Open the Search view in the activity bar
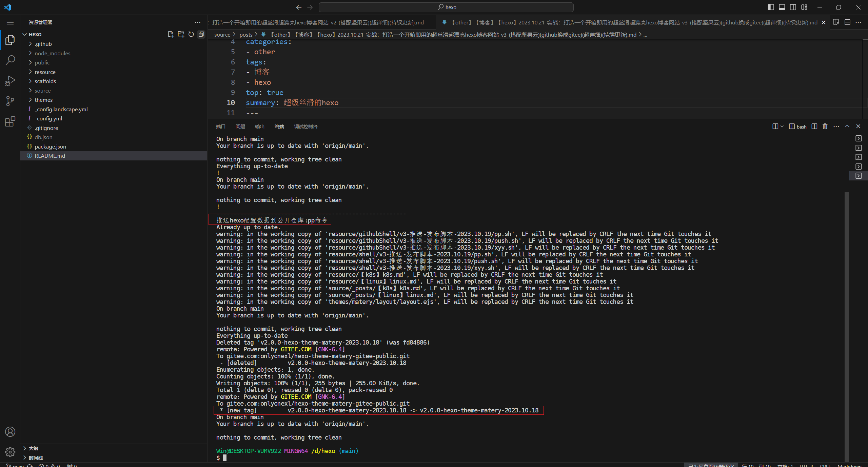Image resolution: width=868 pixels, height=467 pixels. [x=10, y=60]
